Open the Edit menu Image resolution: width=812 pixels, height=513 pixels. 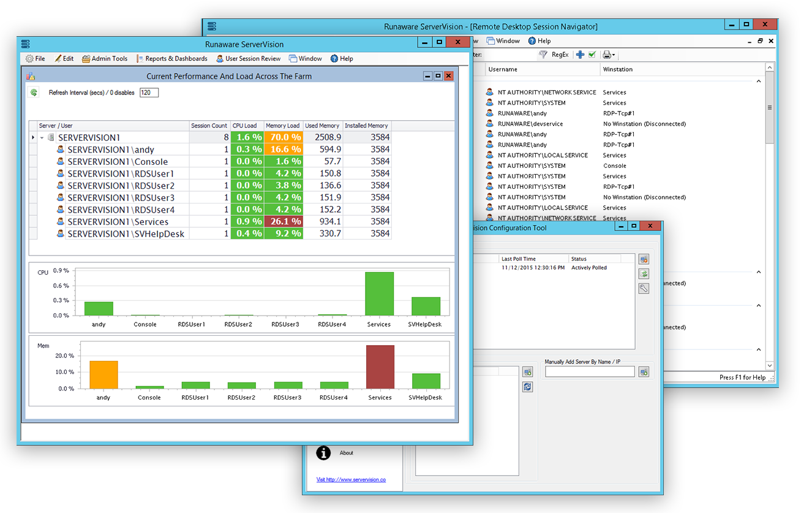pyautogui.click(x=64, y=59)
